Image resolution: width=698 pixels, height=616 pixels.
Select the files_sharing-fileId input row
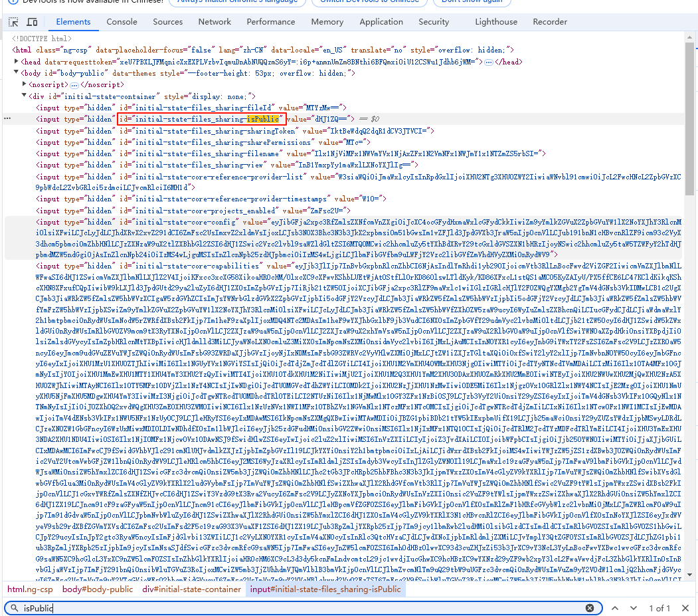click(x=191, y=108)
